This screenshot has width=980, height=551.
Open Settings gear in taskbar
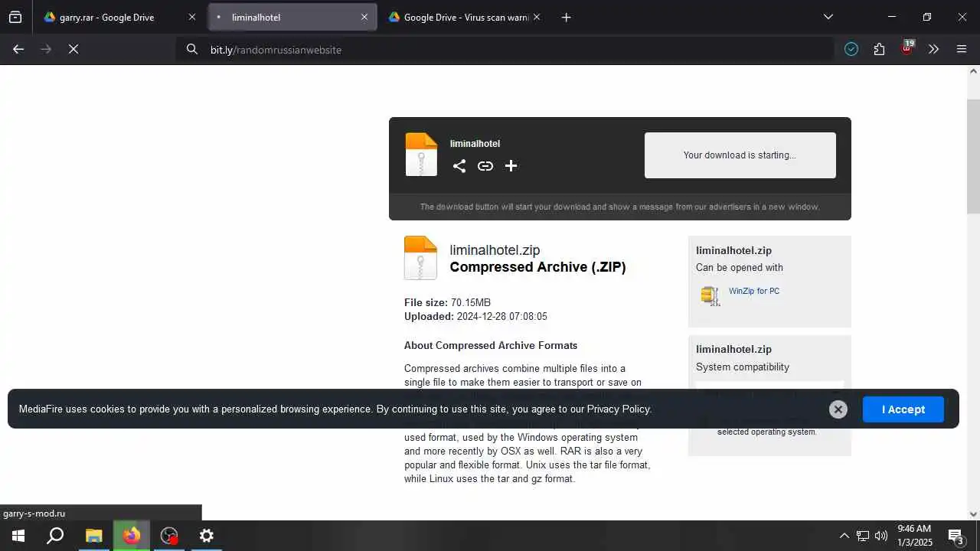tap(207, 536)
